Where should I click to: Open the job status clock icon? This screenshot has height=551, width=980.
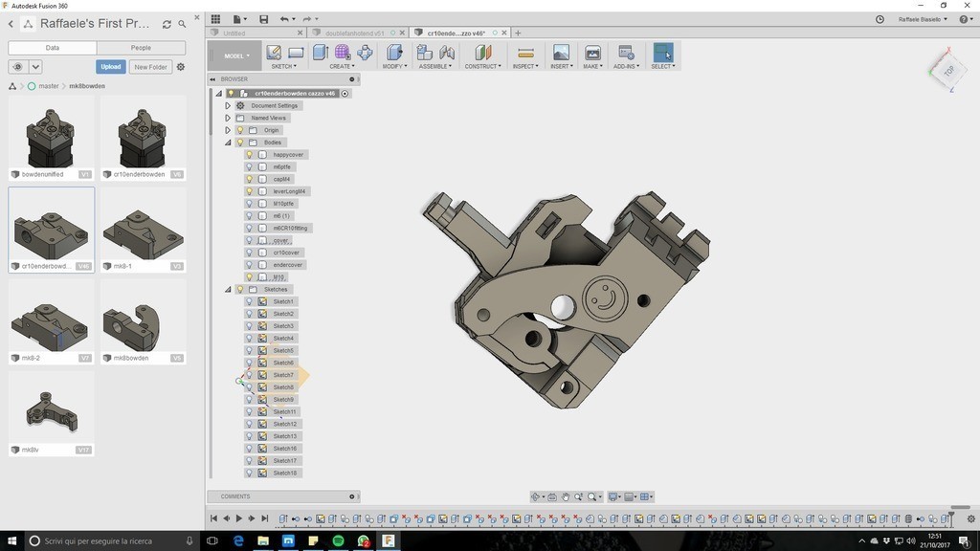(880, 19)
